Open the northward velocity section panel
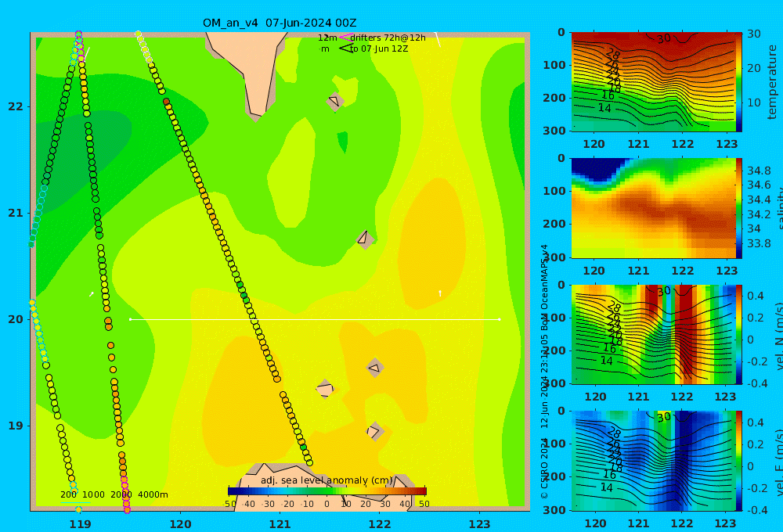Viewport: 783px width, 532px height. click(x=654, y=334)
